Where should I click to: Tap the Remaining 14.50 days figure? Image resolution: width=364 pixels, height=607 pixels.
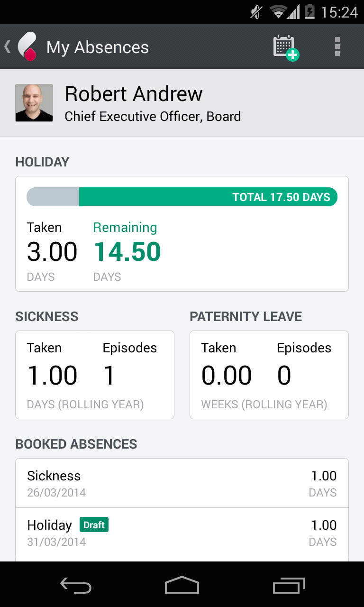click(127, 252)
